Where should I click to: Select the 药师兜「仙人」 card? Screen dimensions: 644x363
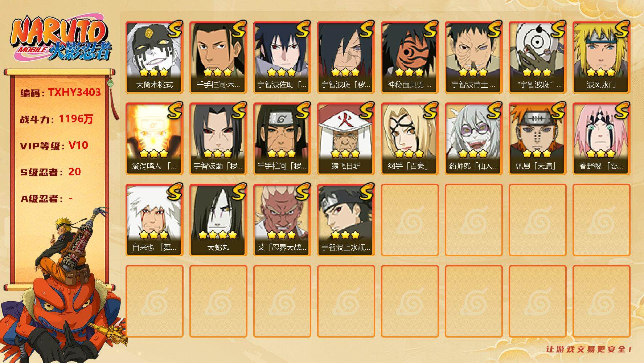[x=473, y=139]
